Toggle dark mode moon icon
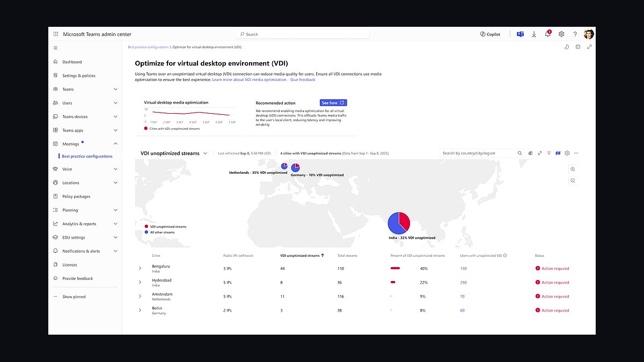 click(567, 47)
